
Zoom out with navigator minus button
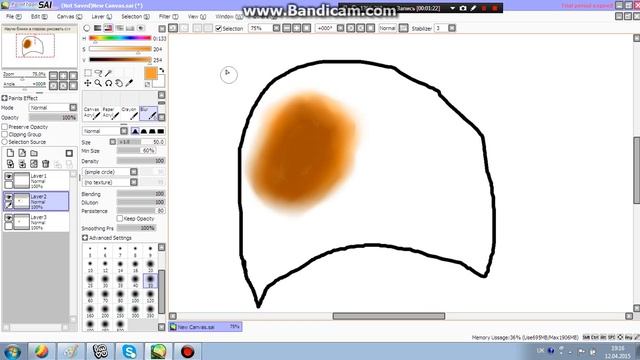coord(53,76)
